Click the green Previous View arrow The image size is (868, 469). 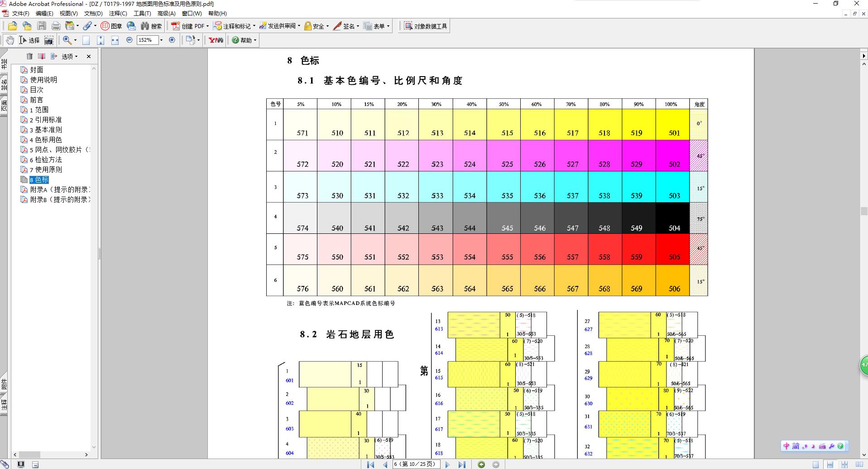click(481, 464)
